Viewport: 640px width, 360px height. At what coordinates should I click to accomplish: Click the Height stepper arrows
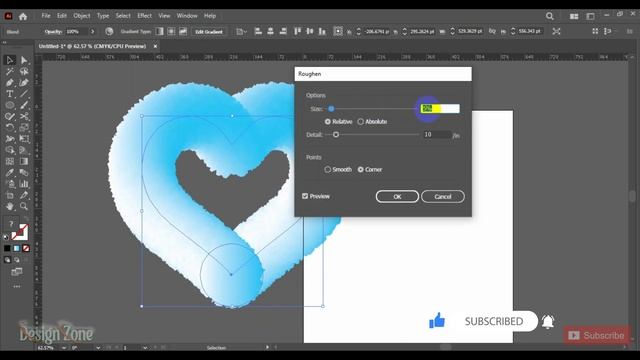pyautogui.click(x=513, y=31)
